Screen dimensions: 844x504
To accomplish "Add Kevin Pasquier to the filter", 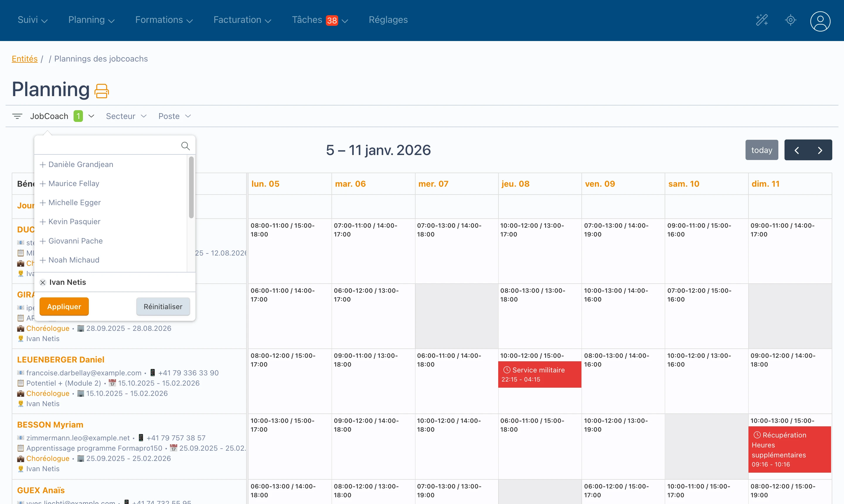I will [x=42, y=222].
